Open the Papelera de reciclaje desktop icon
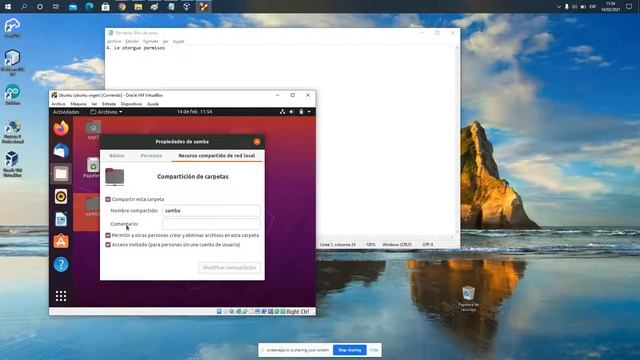 pyautogui.click(x=468, y=299)
